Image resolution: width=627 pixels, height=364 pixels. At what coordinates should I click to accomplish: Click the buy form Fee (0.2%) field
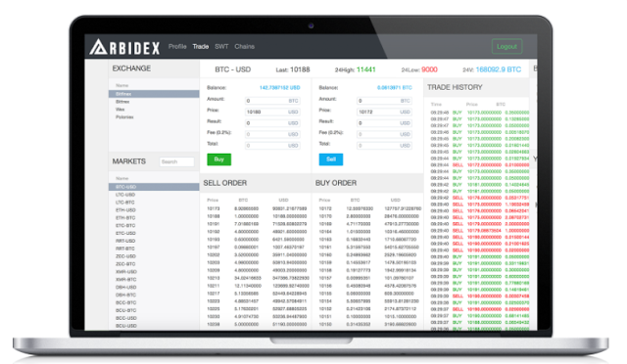click(272, 134)
